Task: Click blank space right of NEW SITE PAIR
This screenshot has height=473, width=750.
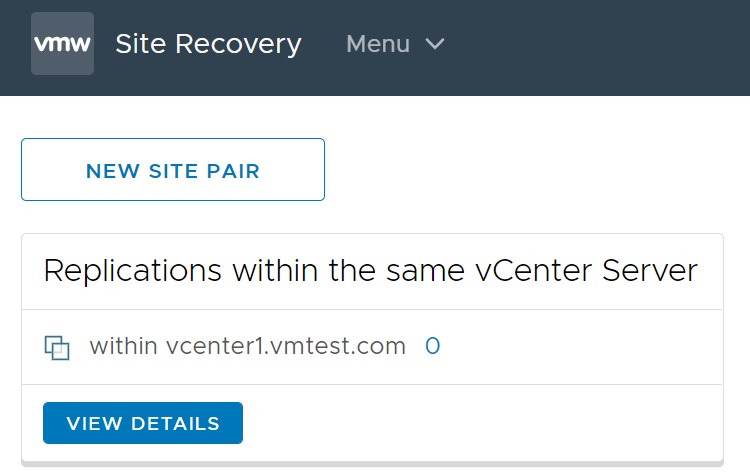Action: 530,170
